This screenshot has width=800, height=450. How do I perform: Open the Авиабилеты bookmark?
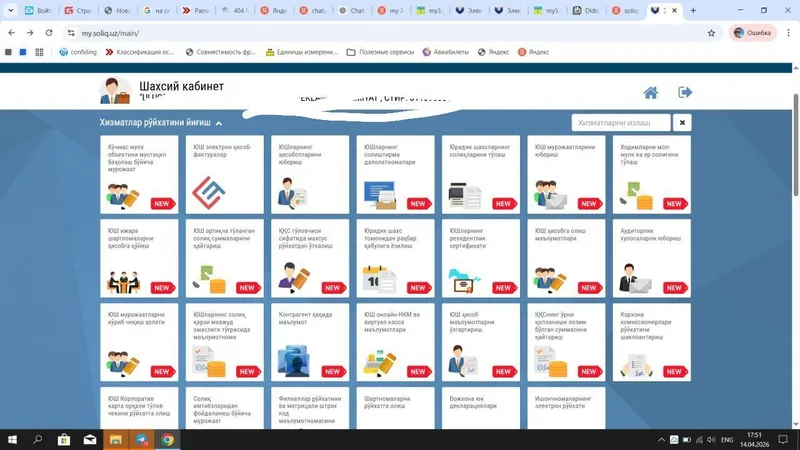coord(445,52)
